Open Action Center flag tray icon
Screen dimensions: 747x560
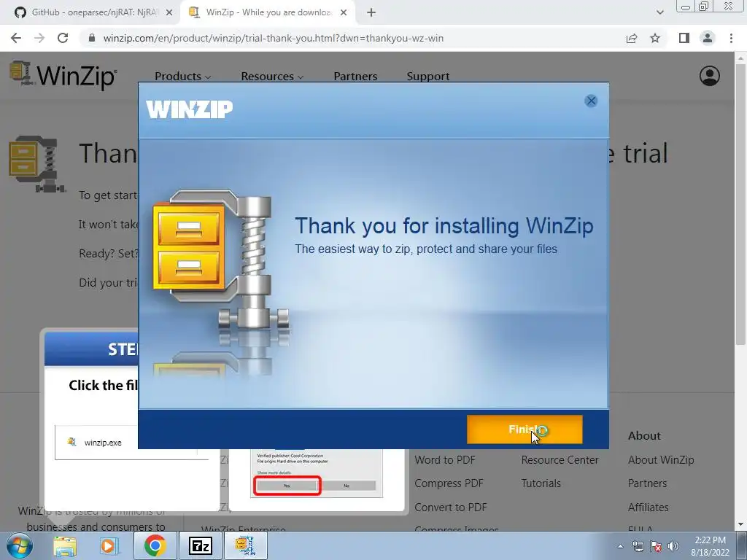point(656,546)
